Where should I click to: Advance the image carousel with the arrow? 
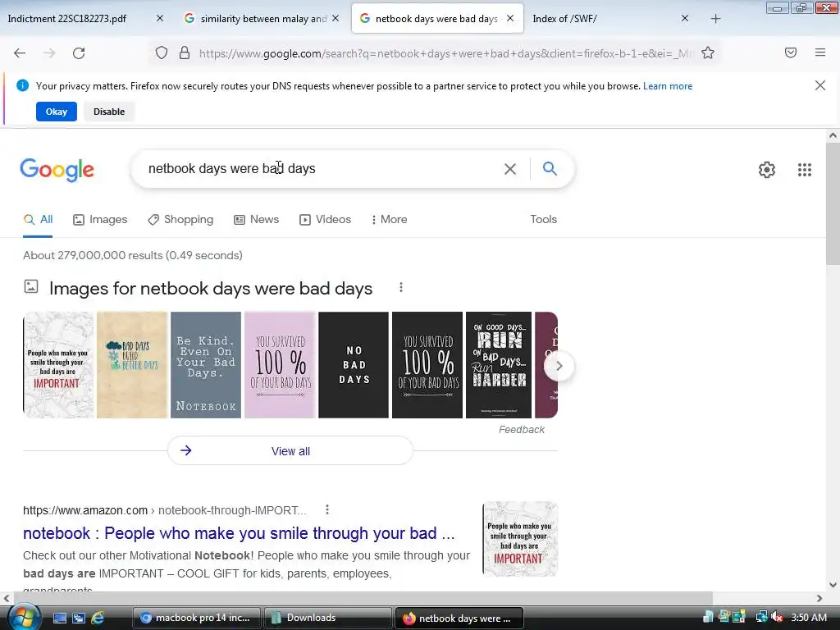coord(559,366)
